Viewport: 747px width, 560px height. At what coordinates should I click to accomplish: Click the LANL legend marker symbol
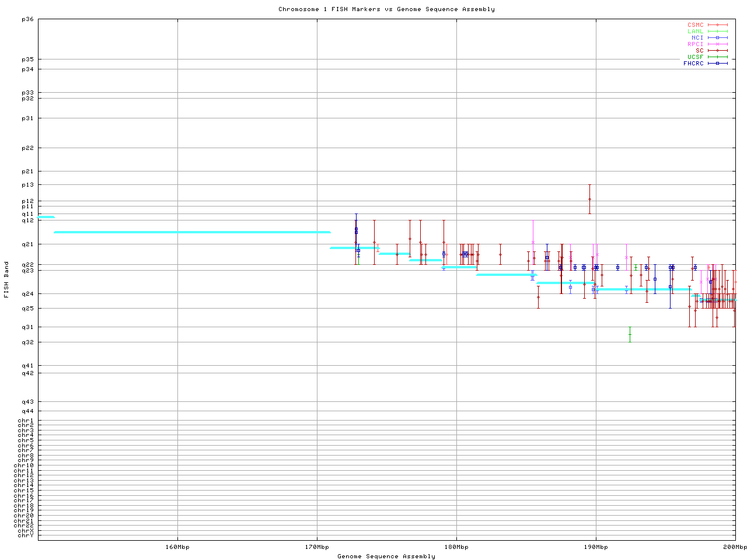pyautogui.click(x=717, y=32)
